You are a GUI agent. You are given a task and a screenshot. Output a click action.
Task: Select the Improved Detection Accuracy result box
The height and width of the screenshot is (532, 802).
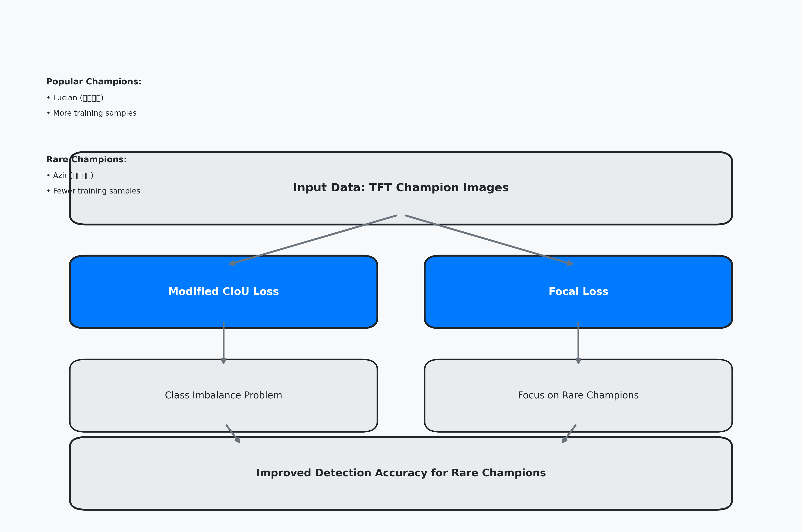point(401,473)
